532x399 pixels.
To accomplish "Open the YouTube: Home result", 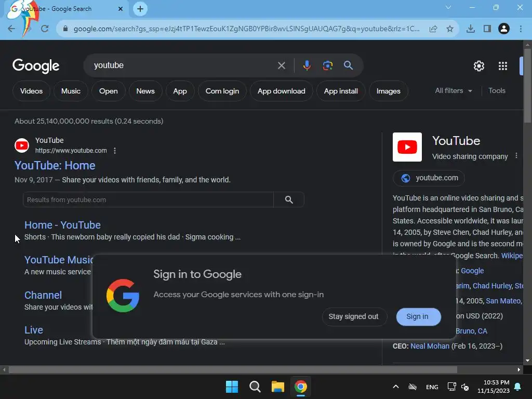I will [x=55, y=166].
